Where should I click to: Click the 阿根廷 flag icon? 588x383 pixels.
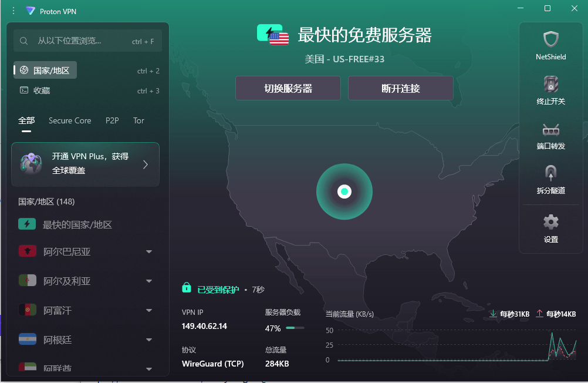28,339
